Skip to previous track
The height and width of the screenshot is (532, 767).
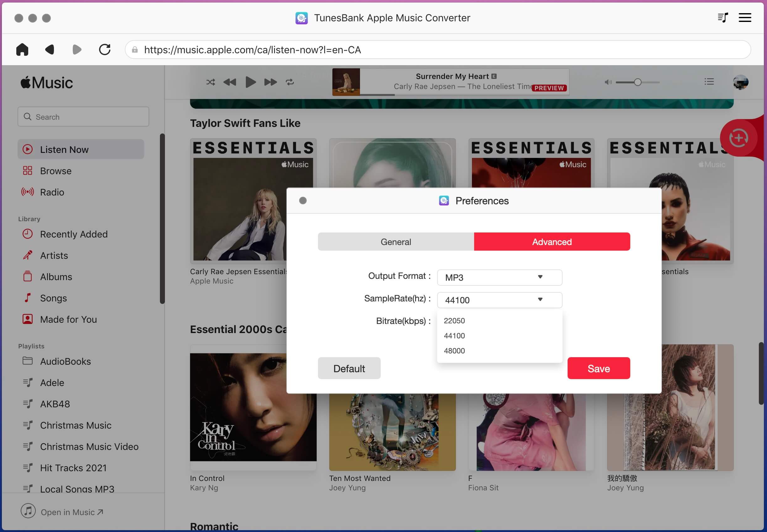[x=230, y=82]
